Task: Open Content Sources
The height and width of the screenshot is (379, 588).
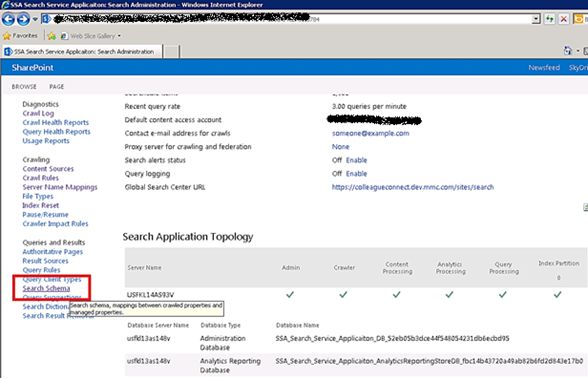Action: pos(48,169)
